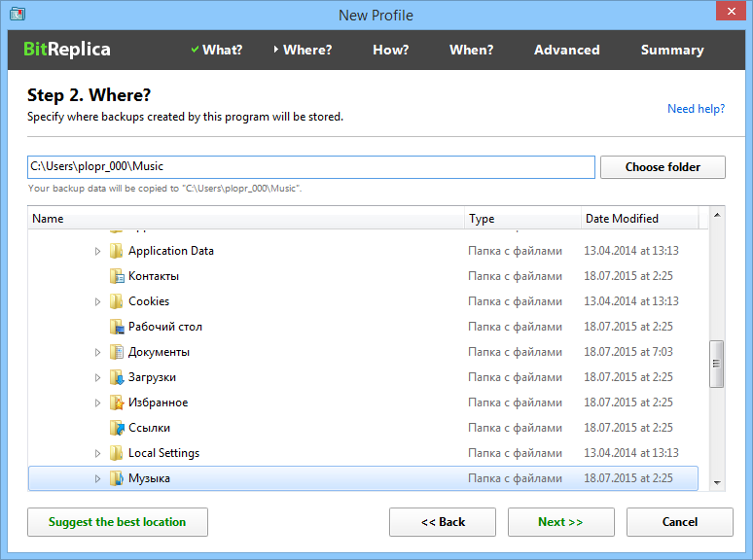The height and width of the screenshot is (560, 753).
Task: Select the Музыка folder name
Action: coord(149,478)
